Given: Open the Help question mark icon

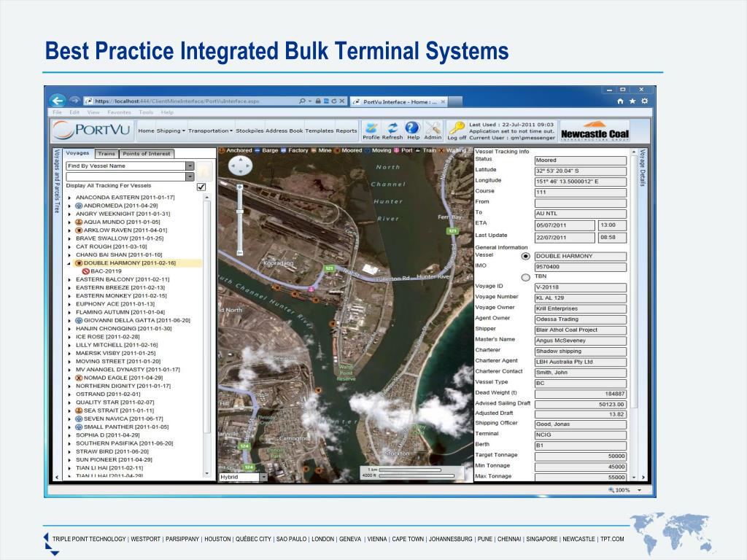Looking at the screenshot, I should (x=412, y=127).
